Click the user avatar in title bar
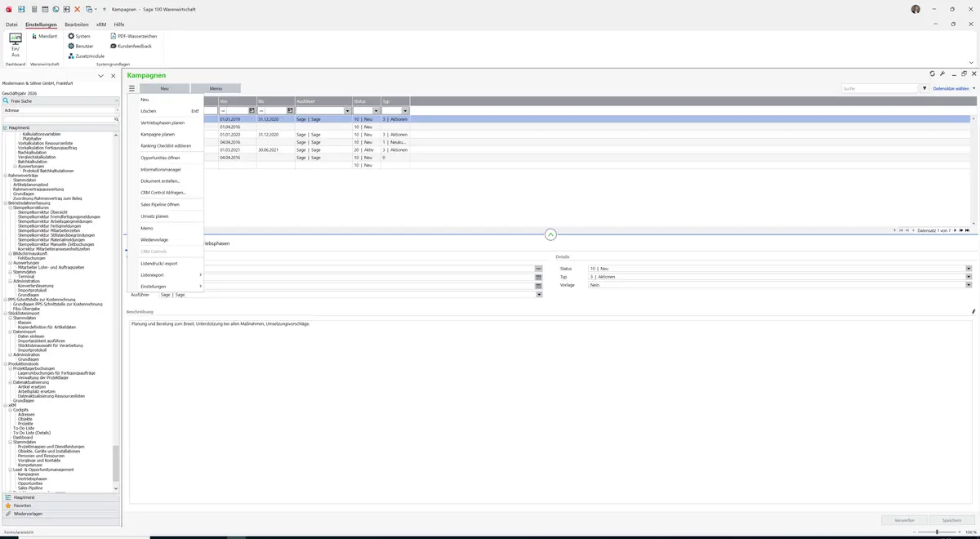Image resolution: width=980 pixels, height=539 pixels. pyautogui.click(x=915, y=9)
